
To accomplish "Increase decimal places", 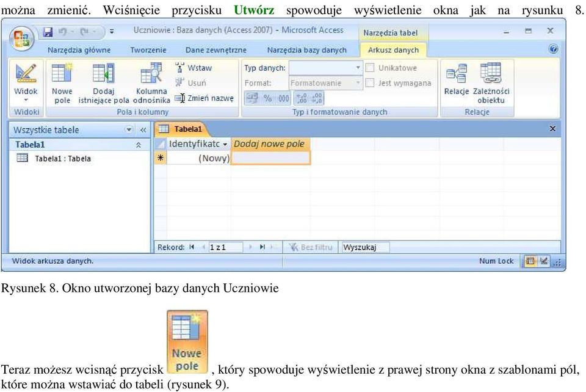I will (302, 98).
